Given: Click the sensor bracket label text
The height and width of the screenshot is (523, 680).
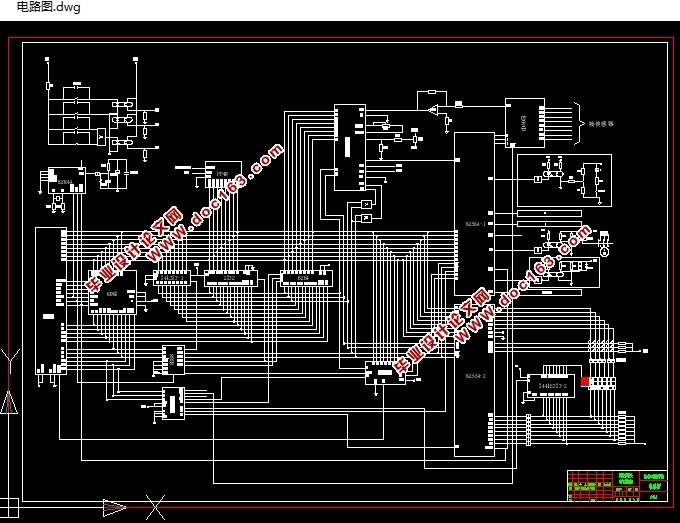Looking at the screenshot, I should pyautogui.click(x=601, y=124).
